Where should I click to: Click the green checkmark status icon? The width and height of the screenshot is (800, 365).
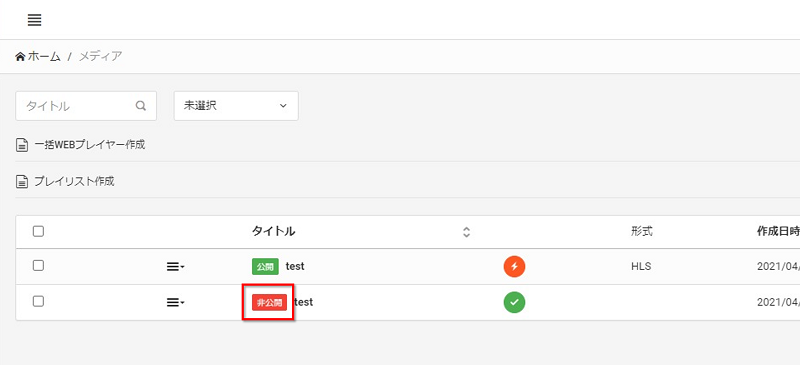click(514, 302)
